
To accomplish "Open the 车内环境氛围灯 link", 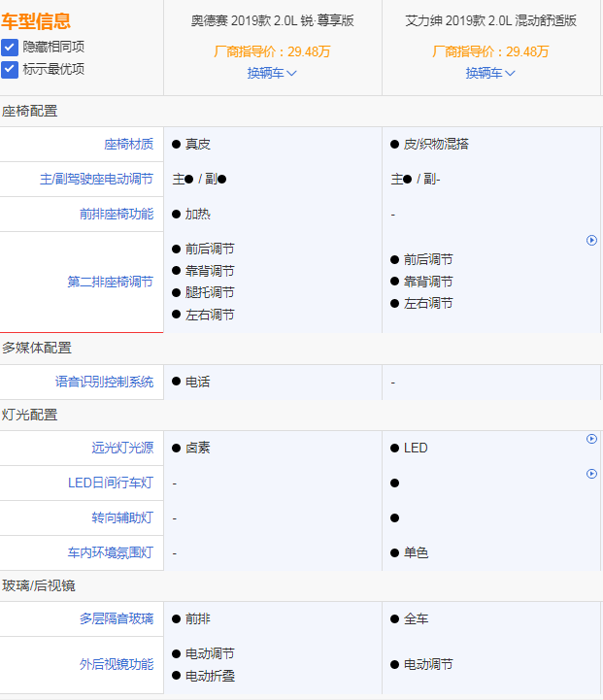I will [x=110, y=552].
